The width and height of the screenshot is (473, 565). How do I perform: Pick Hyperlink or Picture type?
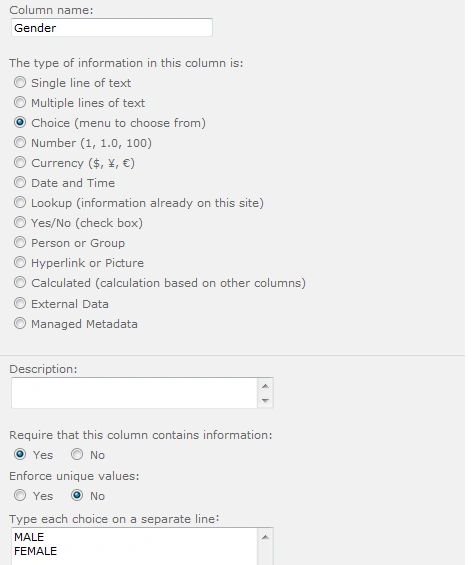20,262
